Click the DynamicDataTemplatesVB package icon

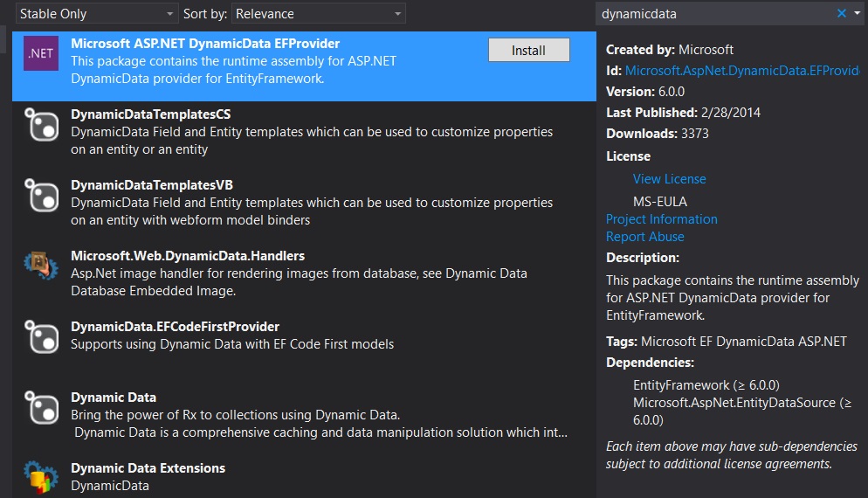(42, 195)
